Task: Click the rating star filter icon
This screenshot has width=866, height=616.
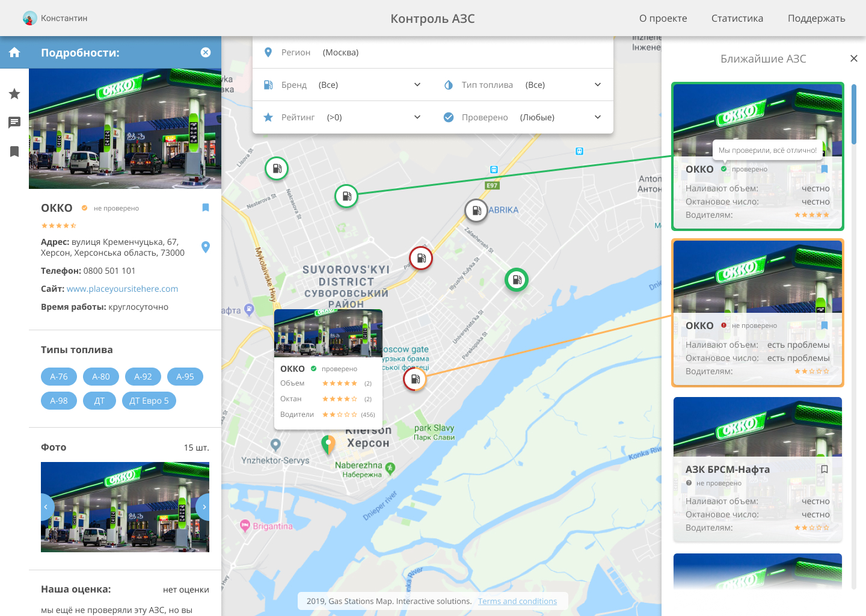Action: coord(268,117)
